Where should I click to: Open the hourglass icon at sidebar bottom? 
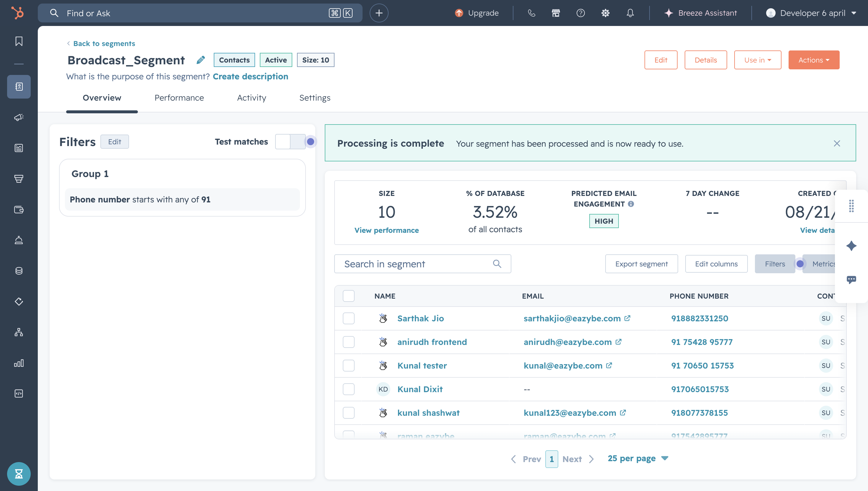point(19,474)
